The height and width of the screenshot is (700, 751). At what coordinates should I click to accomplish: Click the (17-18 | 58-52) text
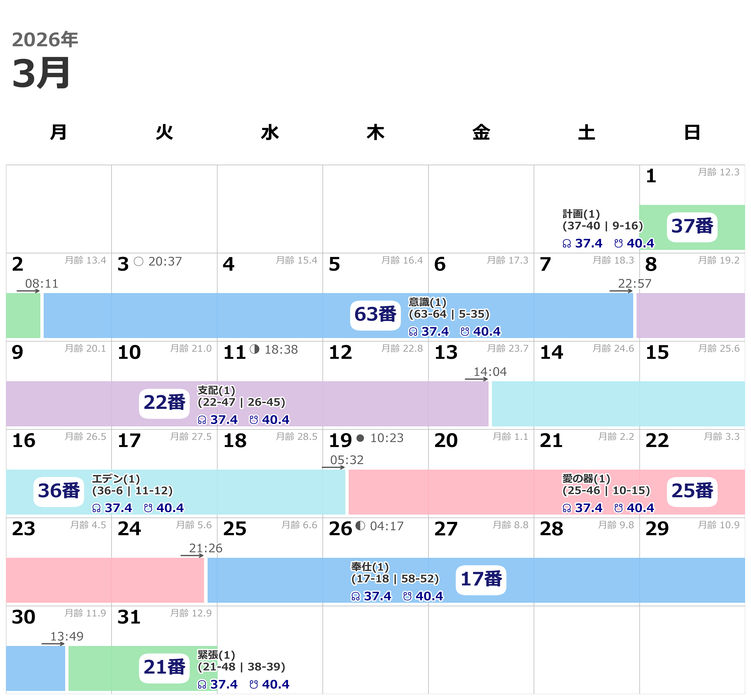[x=395, y=579]
